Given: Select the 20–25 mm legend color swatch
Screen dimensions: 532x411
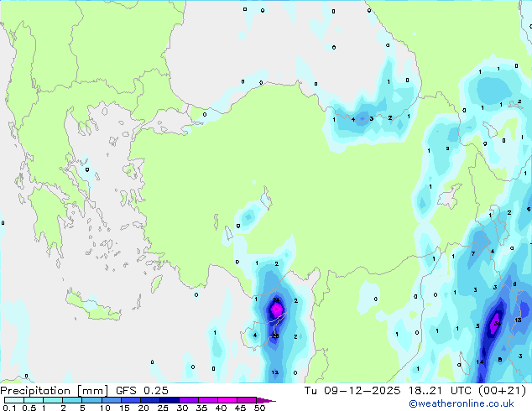Looking at the screenshot, I should pyautogui.click(x=150, y=400).
